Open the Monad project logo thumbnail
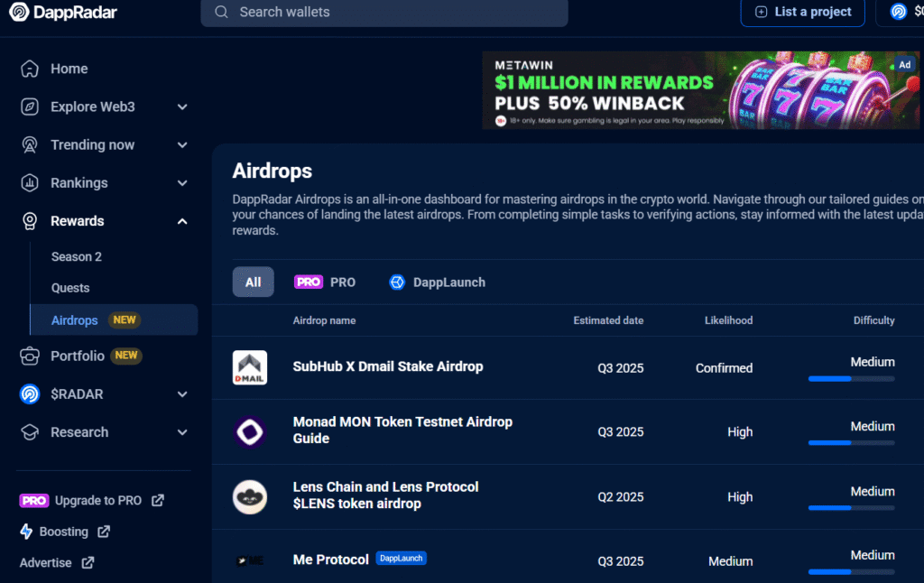The width and height of the screenshot is (924, 583). (250, 432)
